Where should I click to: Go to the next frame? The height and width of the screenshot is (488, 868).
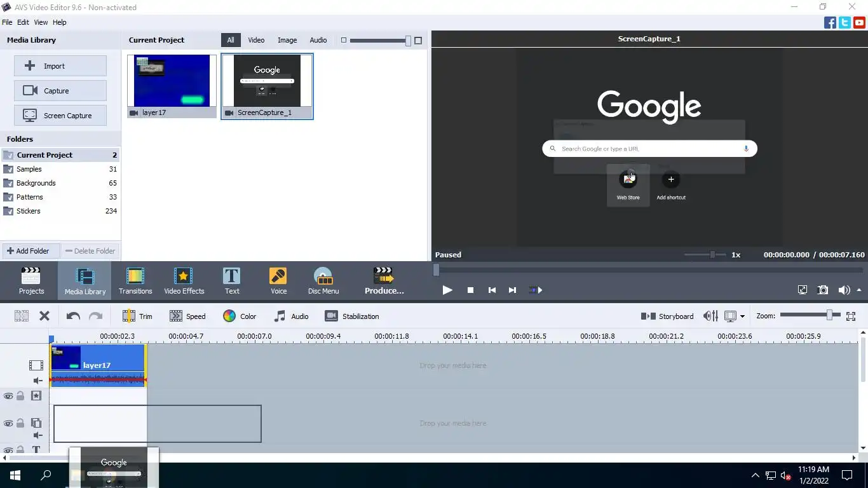[x=512, y=290]
